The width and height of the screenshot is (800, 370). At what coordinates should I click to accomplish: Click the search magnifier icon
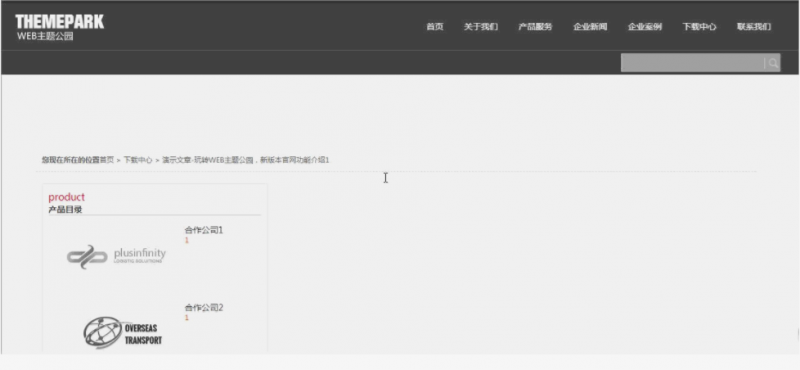(x=773, y=63)
